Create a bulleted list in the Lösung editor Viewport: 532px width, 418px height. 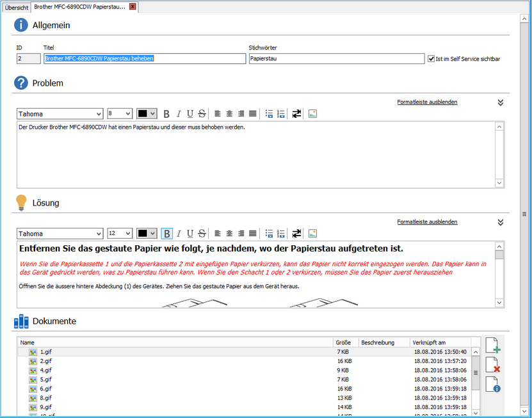tap(269, 233)
